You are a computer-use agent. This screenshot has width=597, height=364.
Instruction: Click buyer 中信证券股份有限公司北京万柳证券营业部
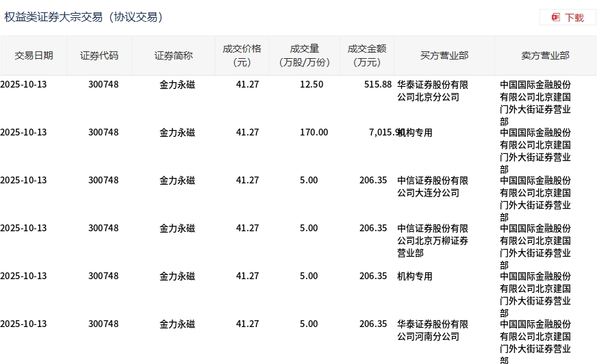[x=433, y=241]
